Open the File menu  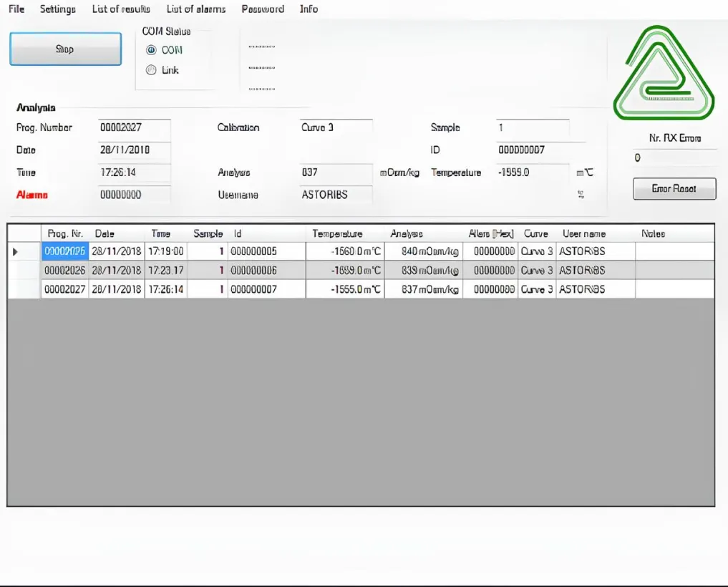(x=16, y=9)
